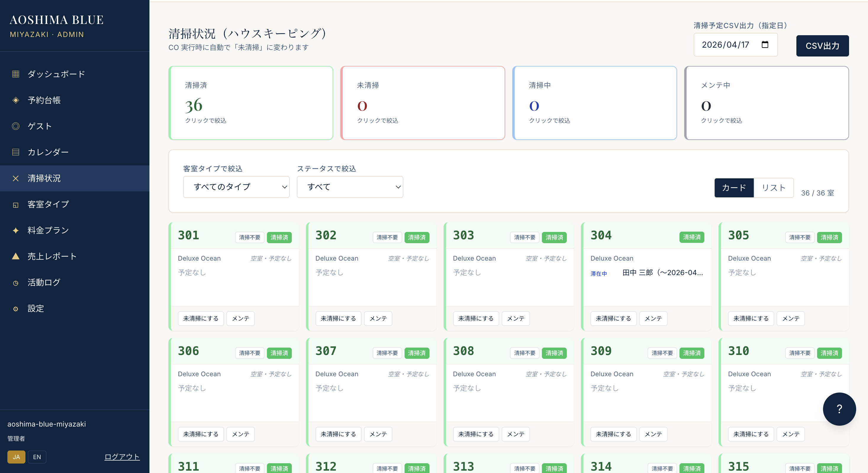Open the 活動ログ page
The image size is (868, 473).
coord(75,282)
